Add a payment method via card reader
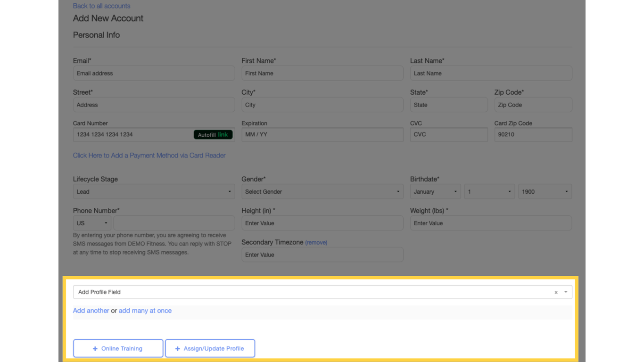The height and width of the screenshot is (362, 644). pyautogui.click(x=149, y=155)
